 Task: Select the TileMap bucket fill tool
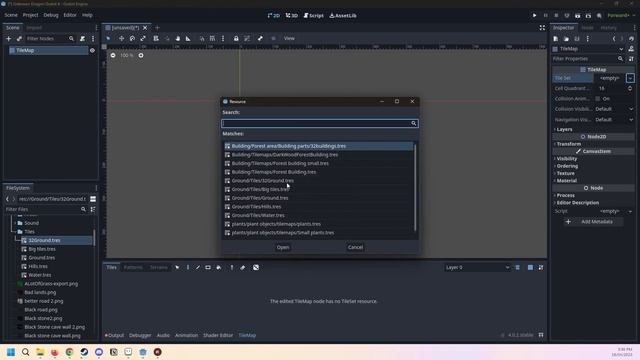click(x=219, y=267)
